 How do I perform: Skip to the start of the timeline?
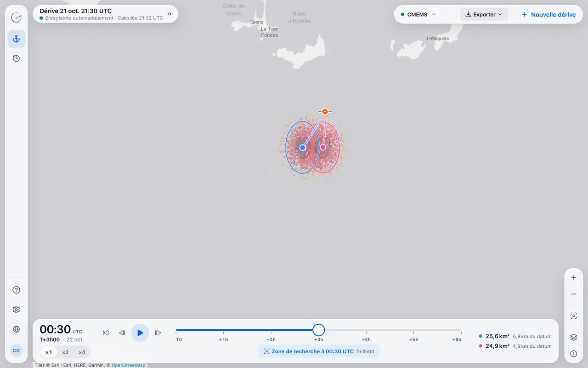(106, 333)
